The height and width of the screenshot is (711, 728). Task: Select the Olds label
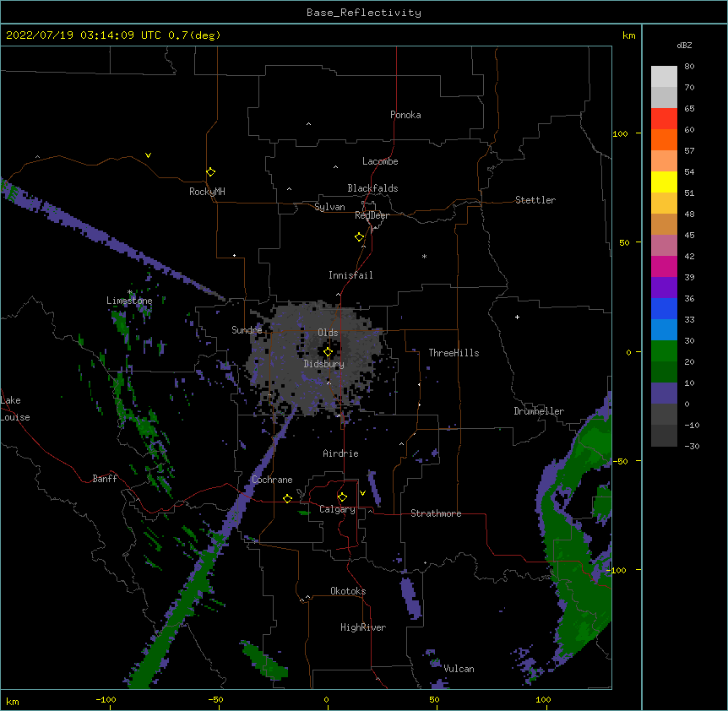(328, 333)
